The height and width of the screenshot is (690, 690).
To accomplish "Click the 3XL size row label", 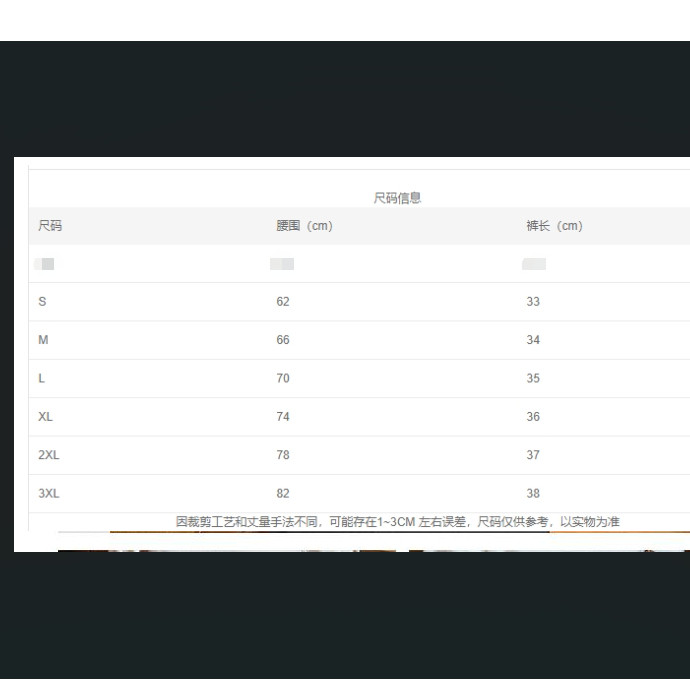I will [x=49, y=494].
